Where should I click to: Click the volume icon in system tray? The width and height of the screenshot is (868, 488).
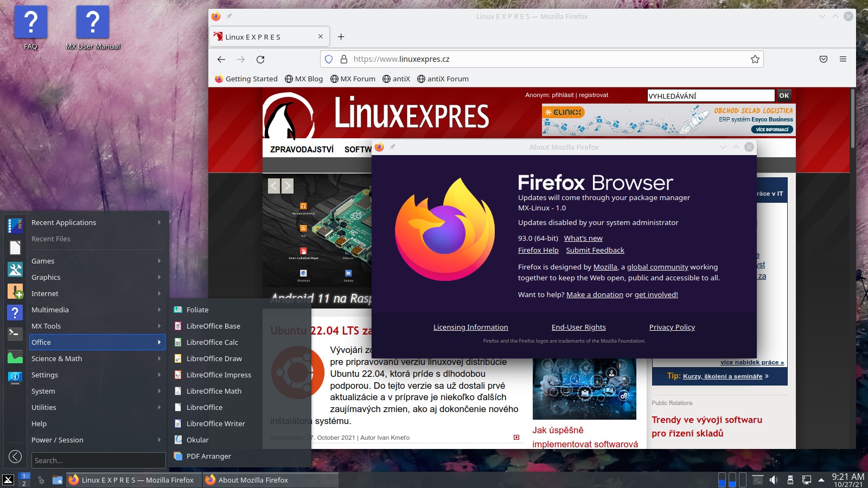click(x=774, y=480)
